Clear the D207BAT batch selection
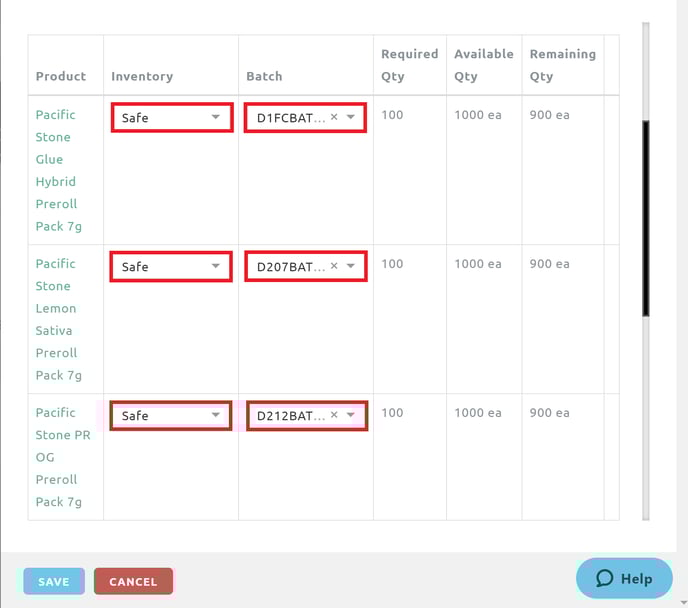The height and width of the screenshot is (608, 688). 334,266
